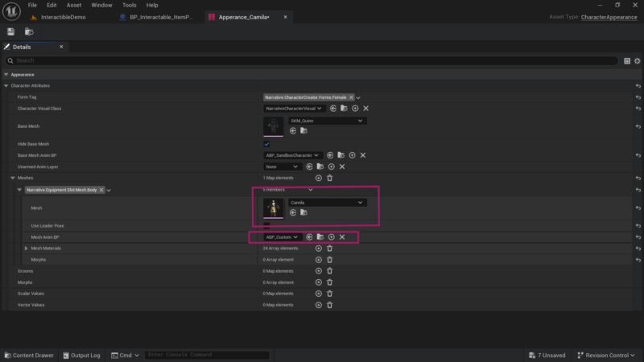The width and height of the screenshot is (644, 362).
Task: Collapse the Appearance category
Action: pos(6,75)
